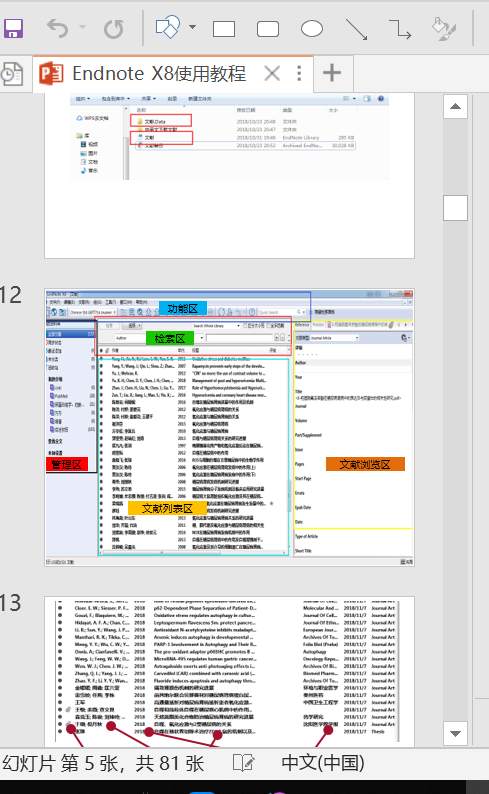The image size is (489, 794).
Task: Select the rectangle shape tool
Action: 224,29
